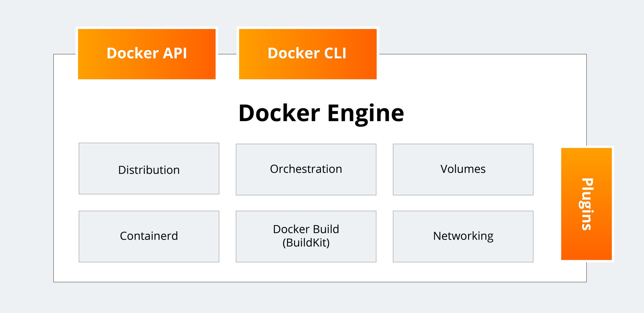
Task: Click the rotated white Plugins text
Action: point(587,204)
